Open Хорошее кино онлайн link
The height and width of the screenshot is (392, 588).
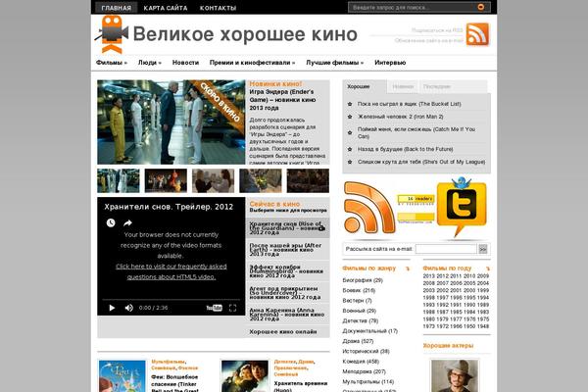click(283, 332)
